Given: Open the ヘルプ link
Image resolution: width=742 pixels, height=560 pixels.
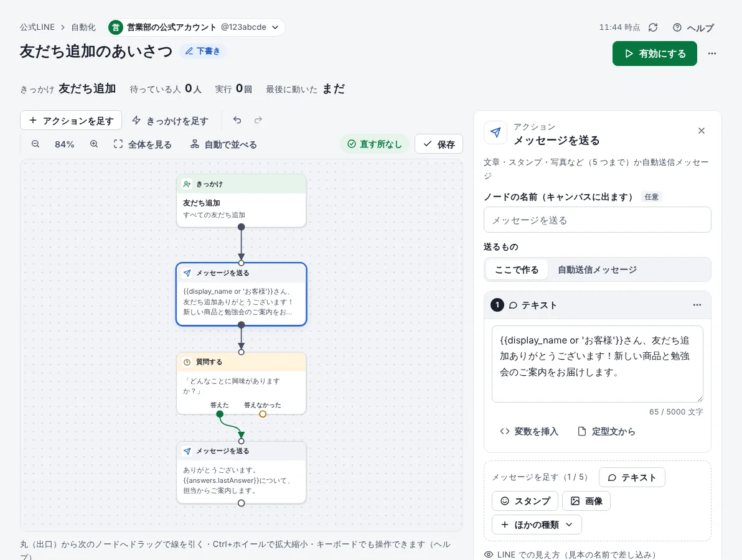Looking at the screenshot, I should (693, 27).
